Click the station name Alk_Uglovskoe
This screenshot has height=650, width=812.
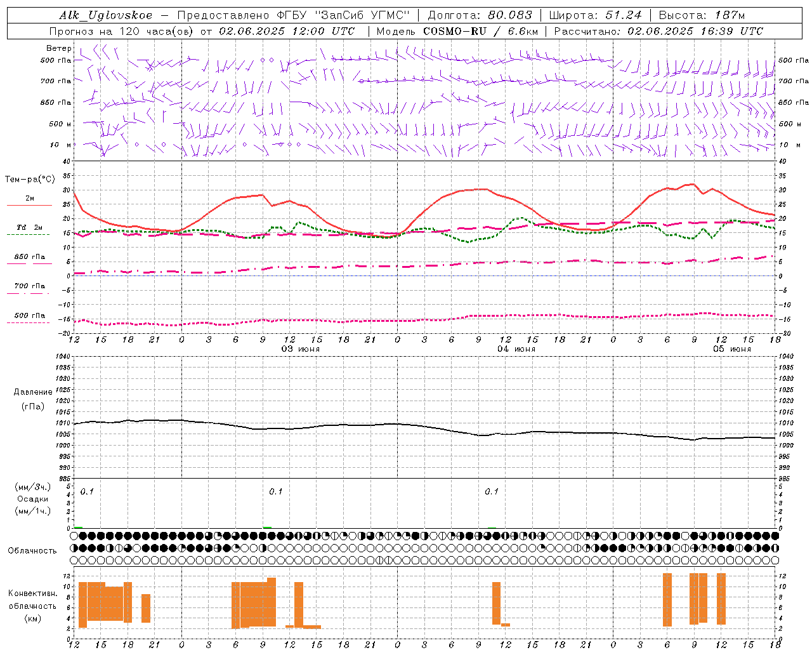(x=106, y=15)
